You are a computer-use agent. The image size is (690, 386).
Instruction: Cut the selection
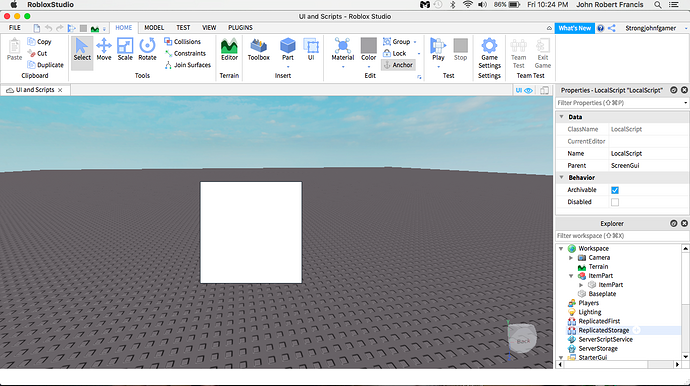pos(37,53)
